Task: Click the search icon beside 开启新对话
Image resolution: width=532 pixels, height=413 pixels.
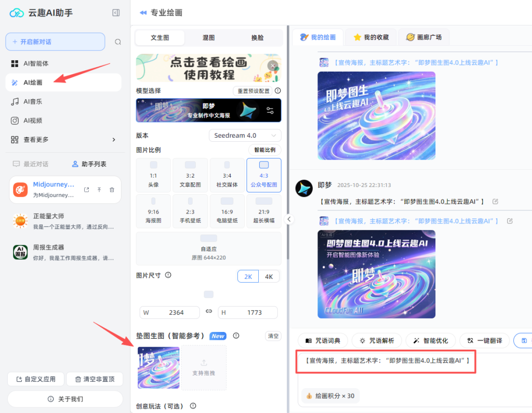Action: pos(118,42)
